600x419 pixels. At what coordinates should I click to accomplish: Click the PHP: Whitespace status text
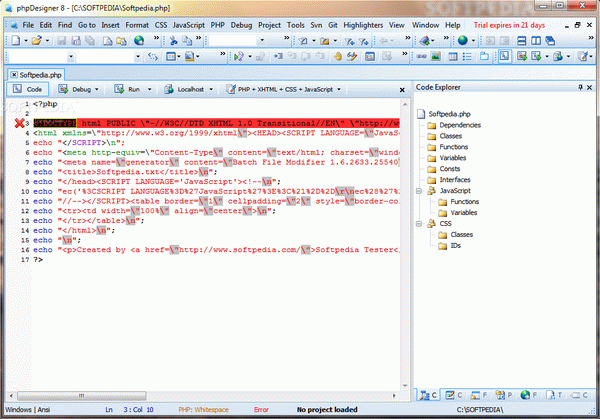[203, 410]
